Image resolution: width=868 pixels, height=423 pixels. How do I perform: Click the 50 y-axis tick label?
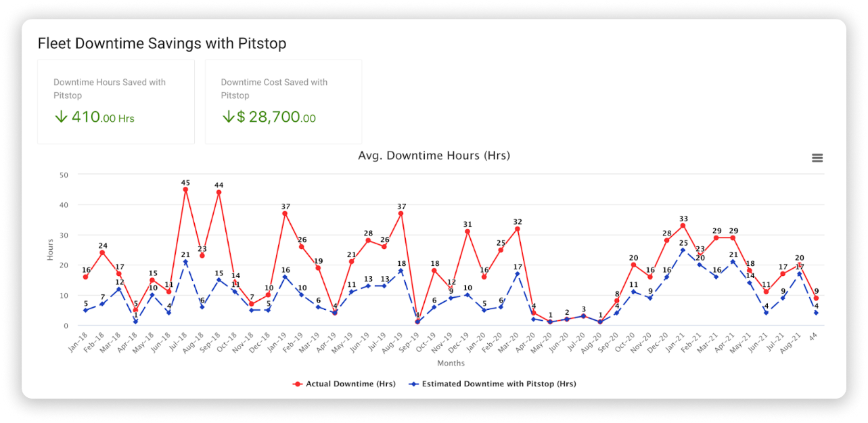pos(64,175)
